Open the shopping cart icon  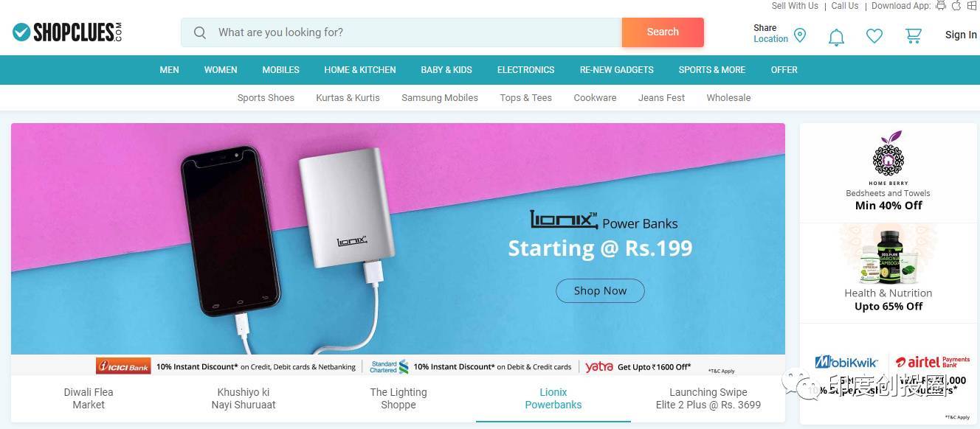(x=914, y=35)
